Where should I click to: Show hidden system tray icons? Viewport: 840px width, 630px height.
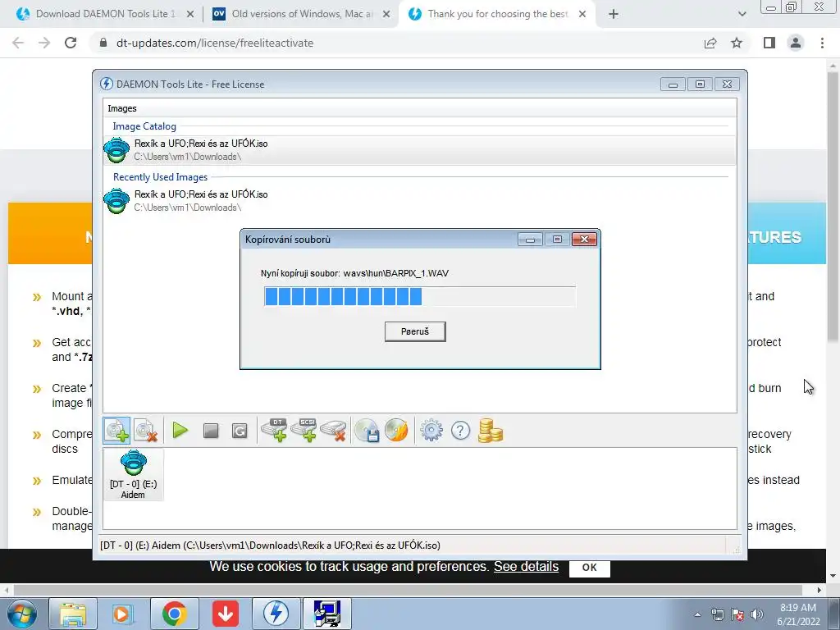tap(697, 614)
